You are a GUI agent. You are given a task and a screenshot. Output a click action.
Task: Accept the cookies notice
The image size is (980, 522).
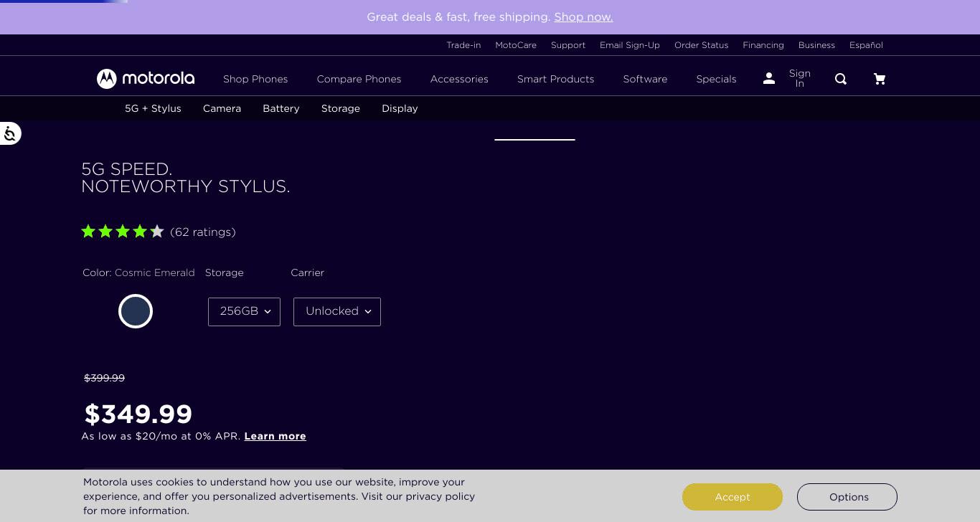[732, 497]
